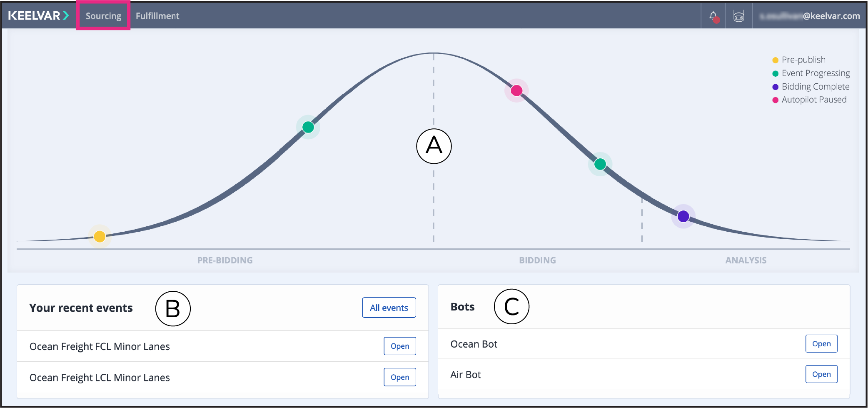Open Ocean Freight LCL Minor Lanes event

coord(400,377)
